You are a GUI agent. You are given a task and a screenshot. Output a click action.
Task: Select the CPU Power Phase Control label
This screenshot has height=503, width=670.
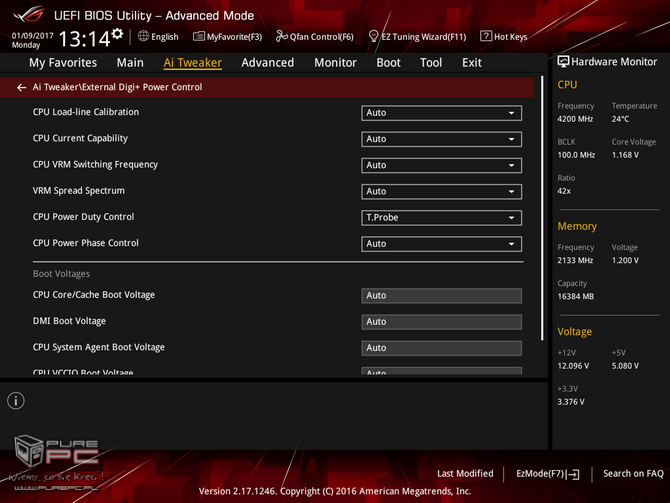pyautogui.click(x=85, y=243)
